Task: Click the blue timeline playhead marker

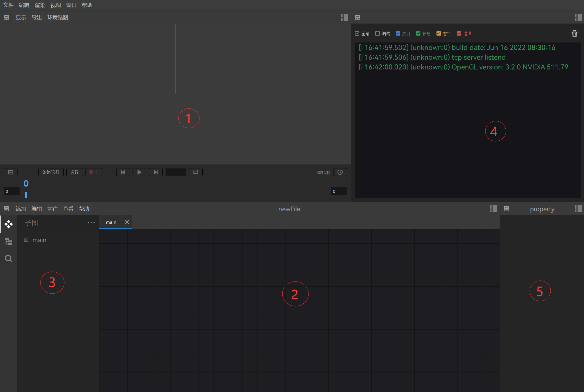Action: coord(26,195)
